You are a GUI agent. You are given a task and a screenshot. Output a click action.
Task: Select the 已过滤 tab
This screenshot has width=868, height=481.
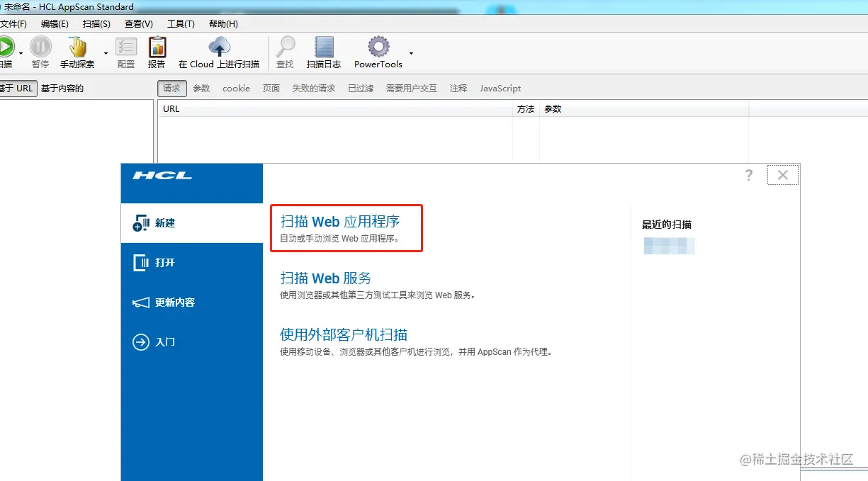tap(361, 89)
